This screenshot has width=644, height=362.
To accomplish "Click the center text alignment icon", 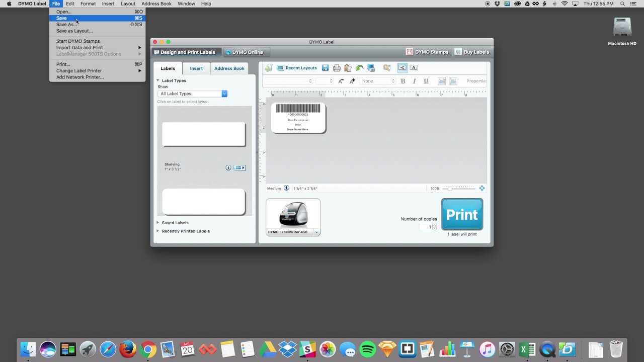I will pyautogui.click(x=453, y=81).
